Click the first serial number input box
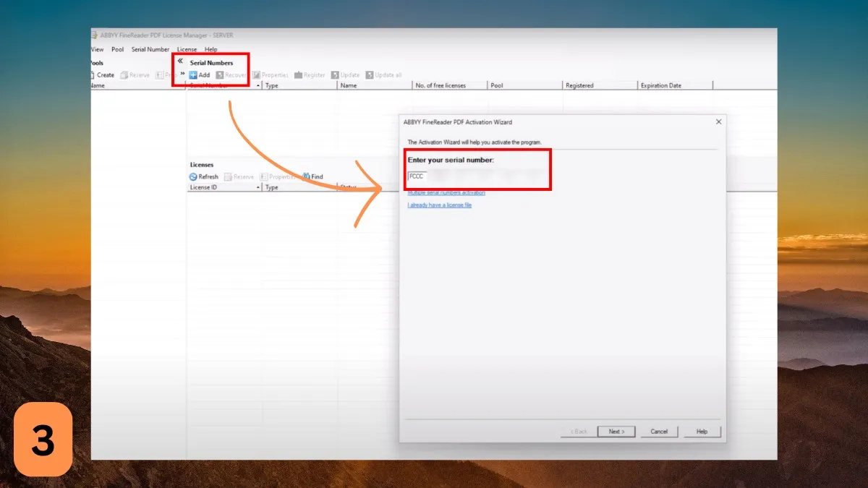 coord(417,176)
